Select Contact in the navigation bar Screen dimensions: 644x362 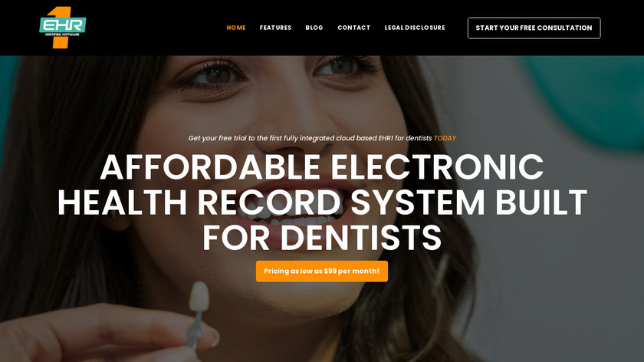click(354, 28)
